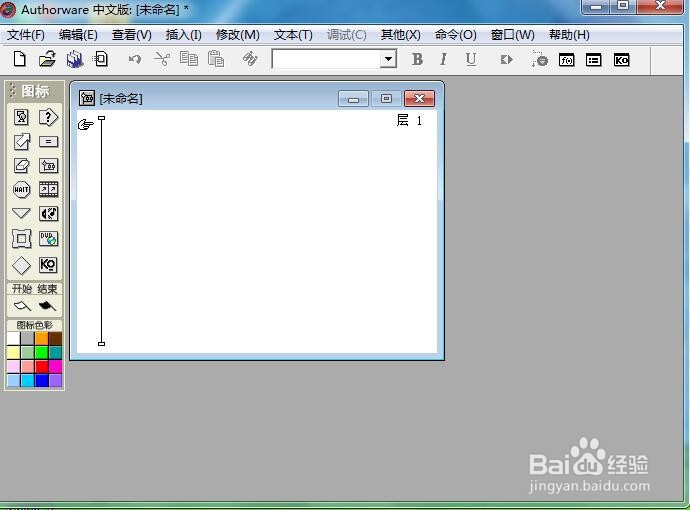This screenshot has width=690, height=510.
Task: Close the [未命名] design window
Action: point(419,99)
